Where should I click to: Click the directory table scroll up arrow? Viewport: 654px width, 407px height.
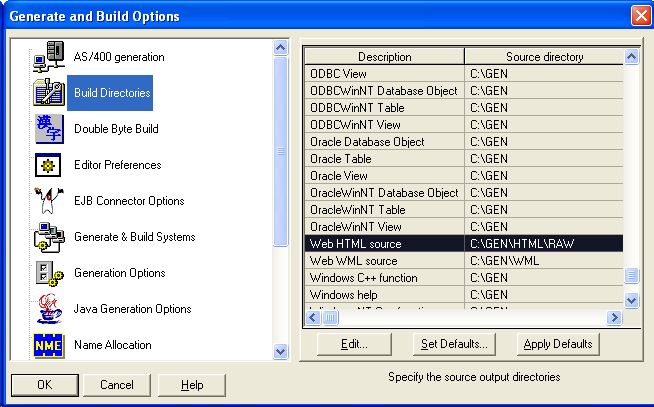tap(631, 56)
